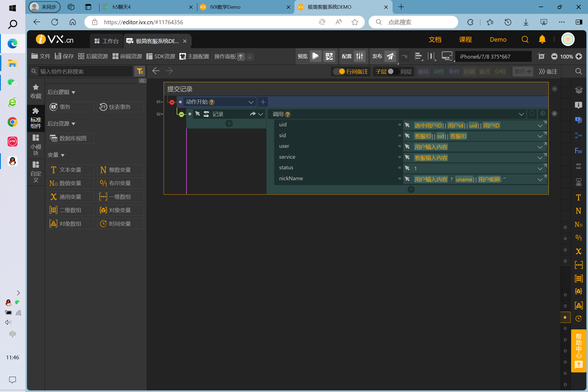Click Windows Start button
Image resolution: width=588 pixels, height=392 pixels.
tap(12, 8)
